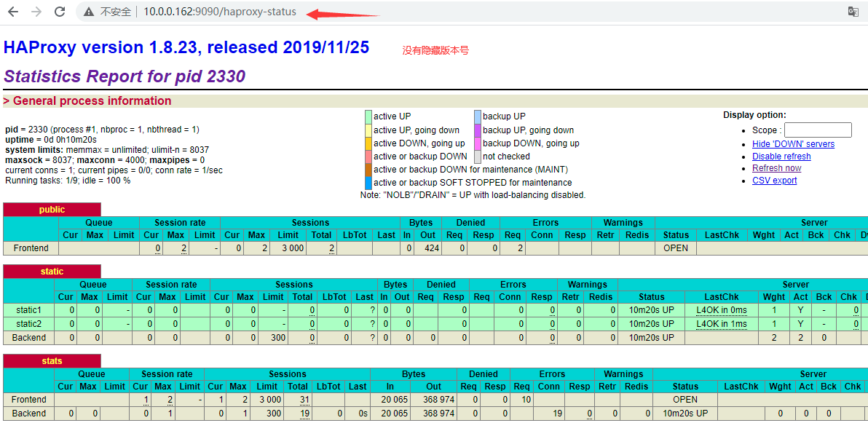Select the SOFT STOPPED for maintenance swatch

pos(368,183)
